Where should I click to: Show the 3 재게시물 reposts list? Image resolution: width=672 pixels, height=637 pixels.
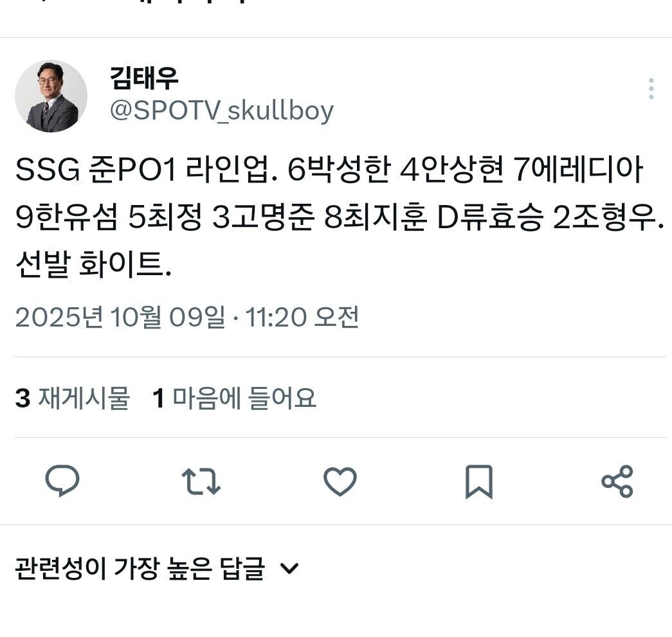pyautogui.click(x=73, y=397)
